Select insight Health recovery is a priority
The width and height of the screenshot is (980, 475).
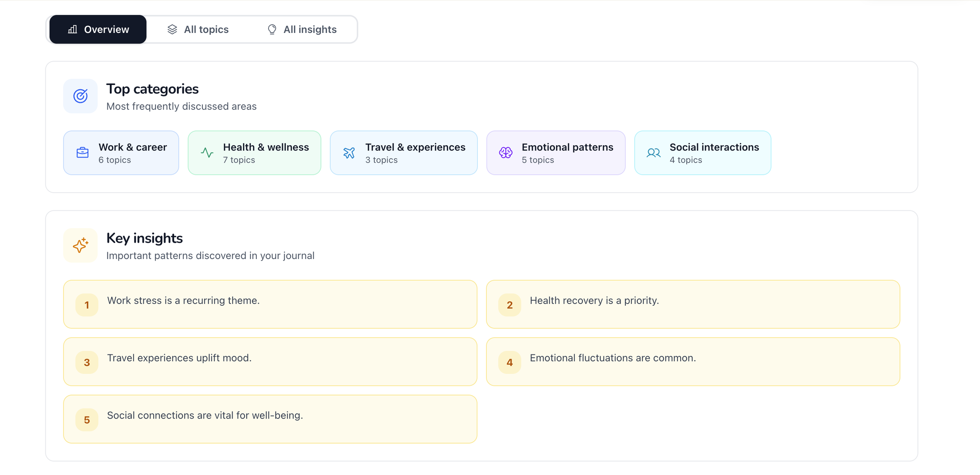click(x=693, y=304)
